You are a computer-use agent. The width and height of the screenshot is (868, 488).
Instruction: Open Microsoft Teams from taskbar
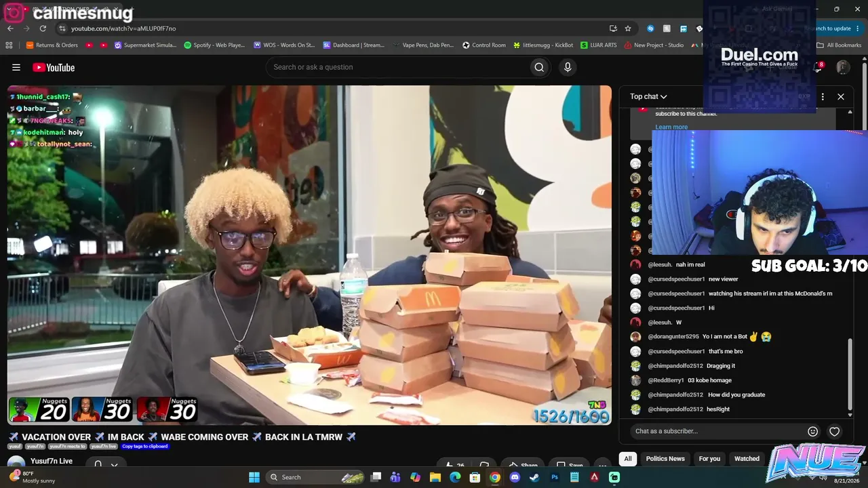[x=395, y=477]
